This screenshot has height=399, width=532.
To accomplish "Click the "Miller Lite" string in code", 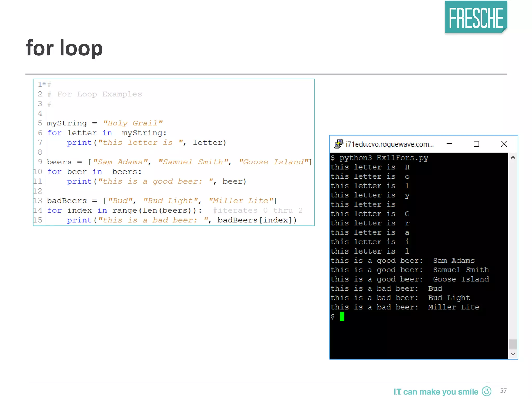I will [241, 201].
